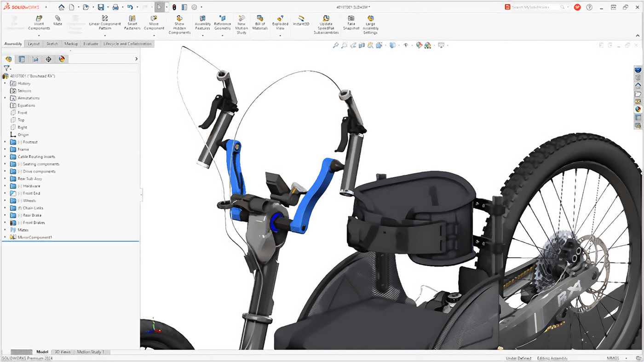644x362 pixels.
Task: Open the Bill of Materials tool
Action: click(259, 23)
